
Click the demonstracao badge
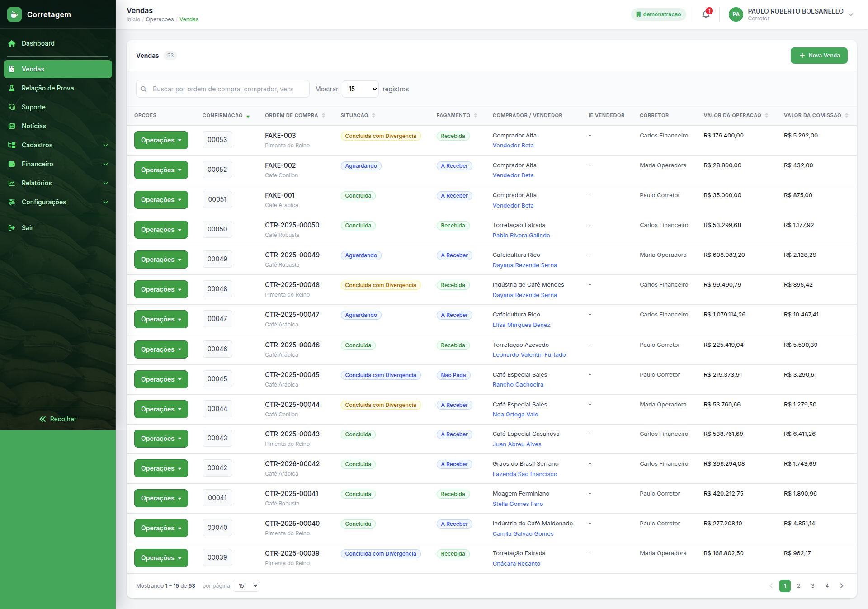pos(659,14)
